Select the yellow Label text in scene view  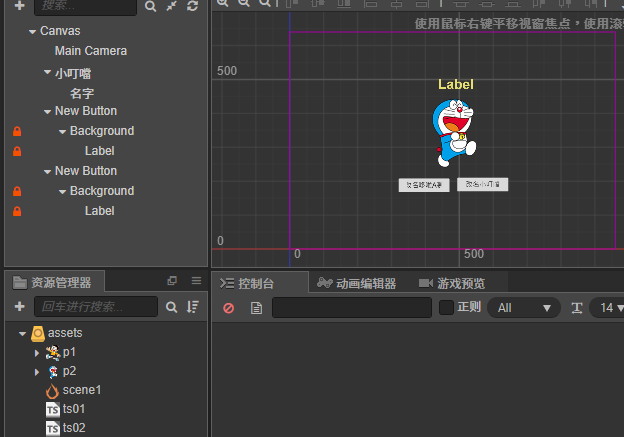pos(456,84)
